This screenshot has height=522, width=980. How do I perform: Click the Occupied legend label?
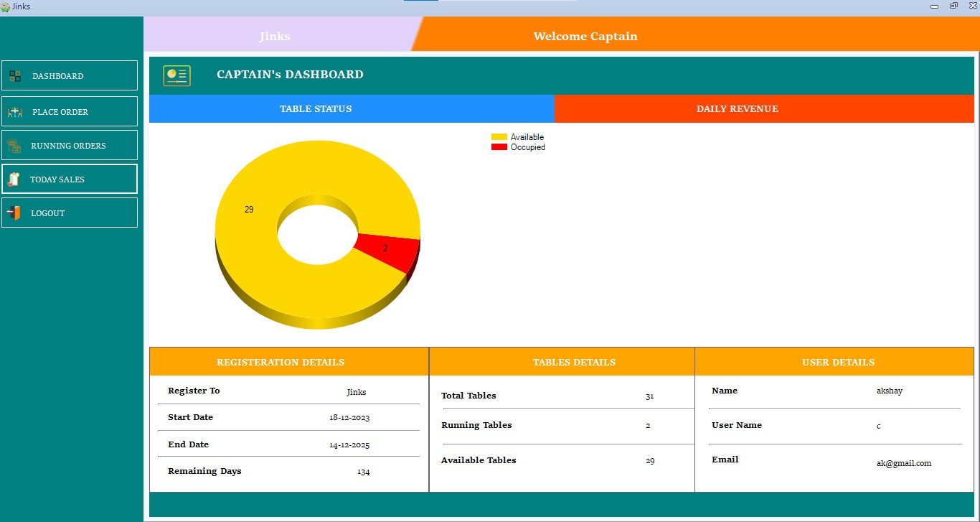coord(528,147)
